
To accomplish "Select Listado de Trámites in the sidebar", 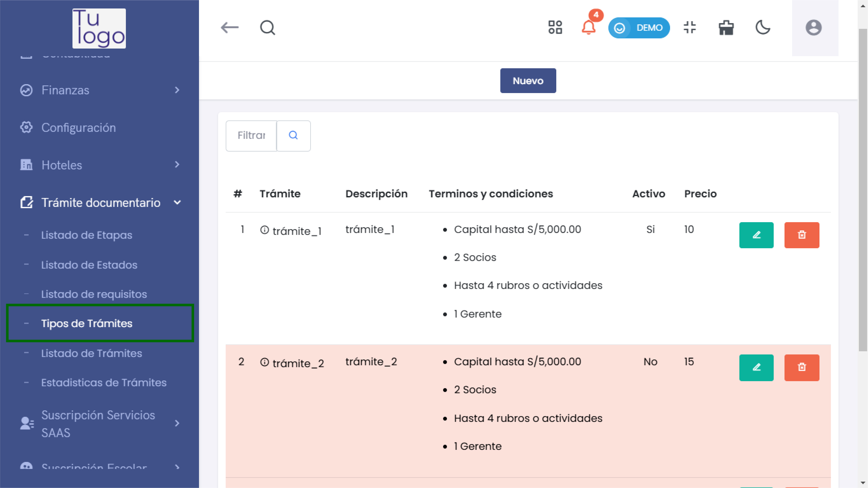I will coord(91,353).
